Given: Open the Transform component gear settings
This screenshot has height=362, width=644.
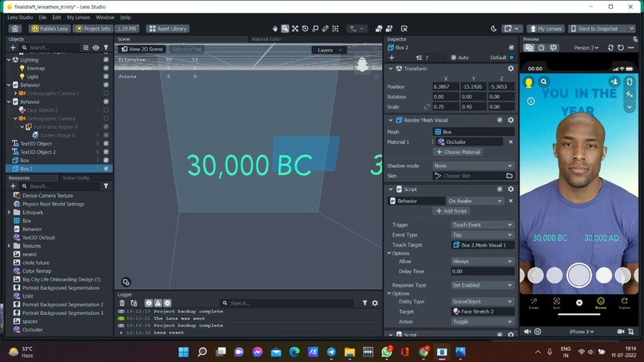Looking at the screenshot, I should click(x=511, y=69).
